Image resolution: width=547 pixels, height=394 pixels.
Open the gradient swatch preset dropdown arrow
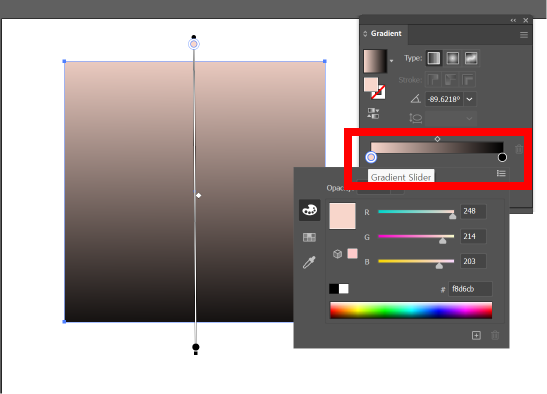(391, 61)
